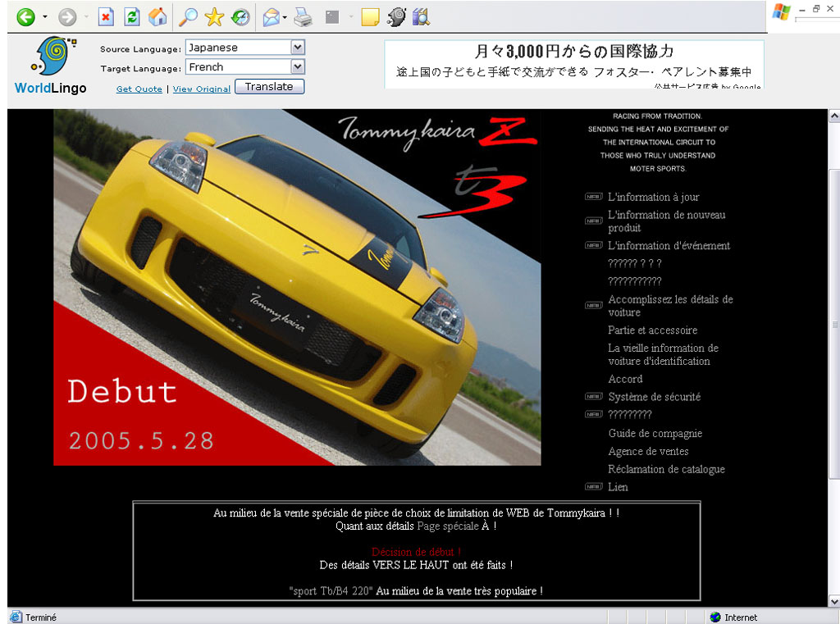The image size is (840, 624).
Task: Click the yellow sticky note toolbar icon
Action: (370, 17)
